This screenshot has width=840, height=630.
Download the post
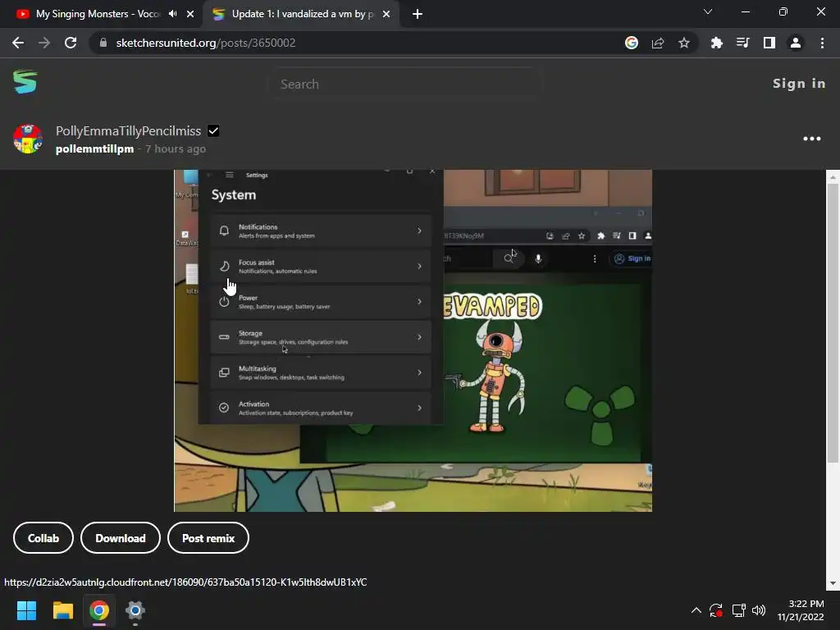(x=121, y=538)
